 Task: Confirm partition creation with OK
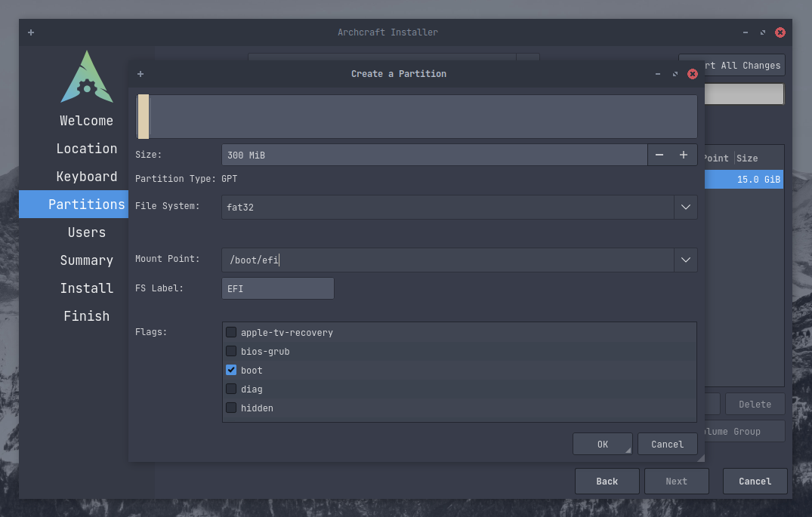point(602,444)
